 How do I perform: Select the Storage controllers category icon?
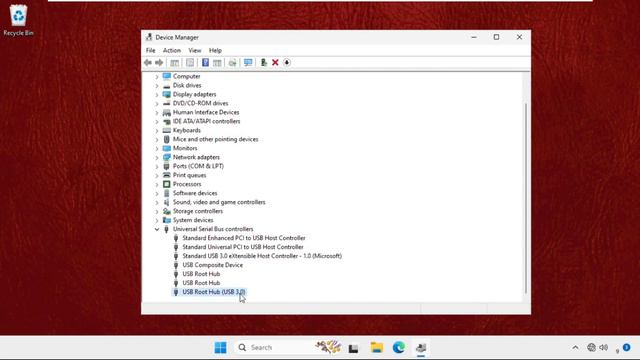(x=167, y=211)
